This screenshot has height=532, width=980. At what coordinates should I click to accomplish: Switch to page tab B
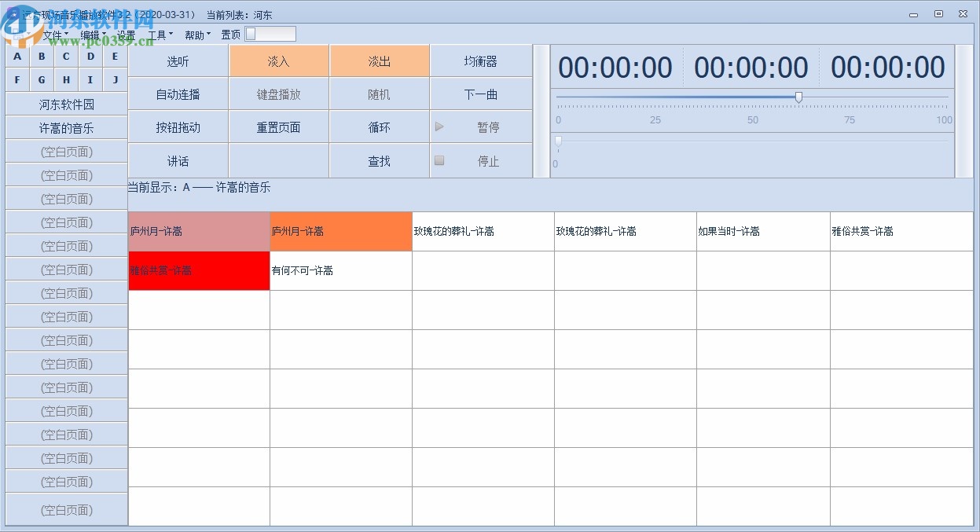[41, 57]
